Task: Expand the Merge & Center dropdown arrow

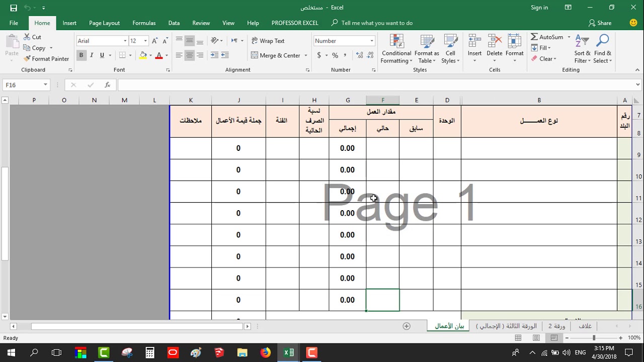Action: [305, 55]
